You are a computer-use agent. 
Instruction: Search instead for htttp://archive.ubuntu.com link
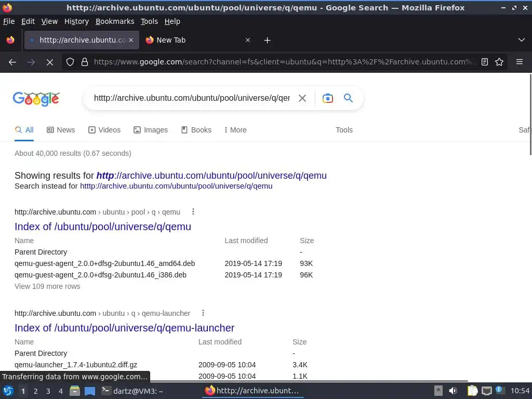pos(176,186)
